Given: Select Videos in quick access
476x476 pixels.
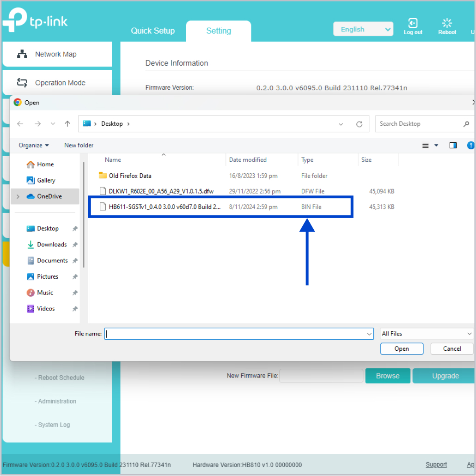Looking at the screenshot, I should (x=46, y=309).
